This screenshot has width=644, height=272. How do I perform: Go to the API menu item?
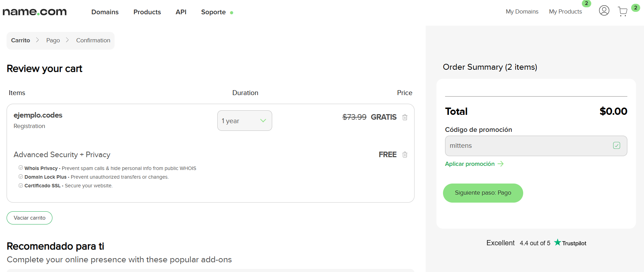click(181, 12)
